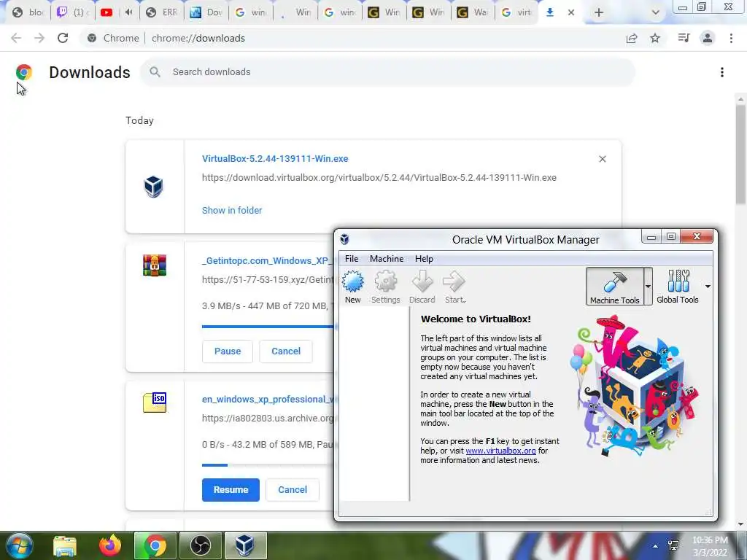Screen dimensions: 747x560
Task: Expand the tab search dropdown chevron
Action: tap(656, 13)
